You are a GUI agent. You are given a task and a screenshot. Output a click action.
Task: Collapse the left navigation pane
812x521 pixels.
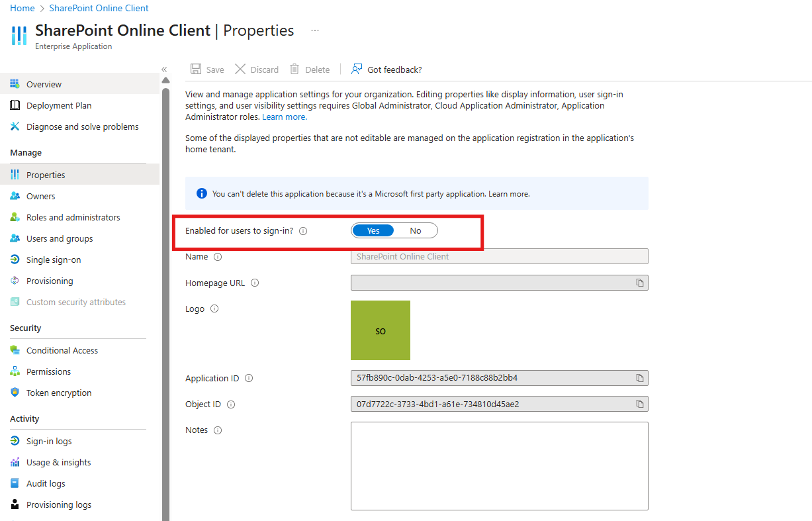[x=164, y=68]
